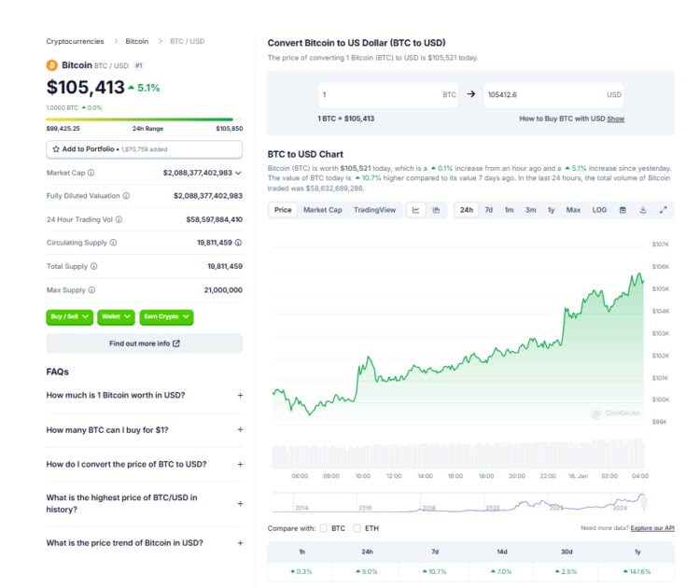Open the chart calendar date picker icon

(623, 210)
